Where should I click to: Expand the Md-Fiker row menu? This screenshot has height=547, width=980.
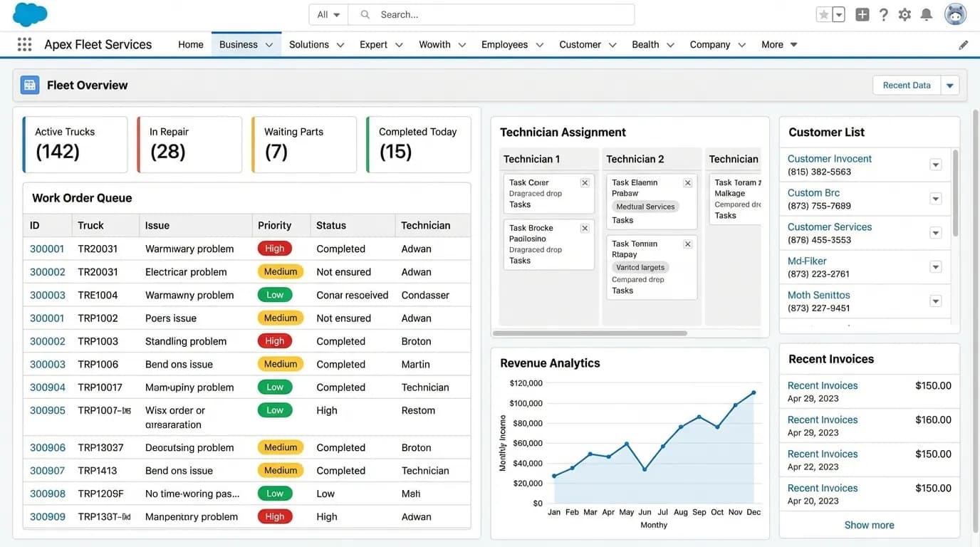(x=936, y=267)
